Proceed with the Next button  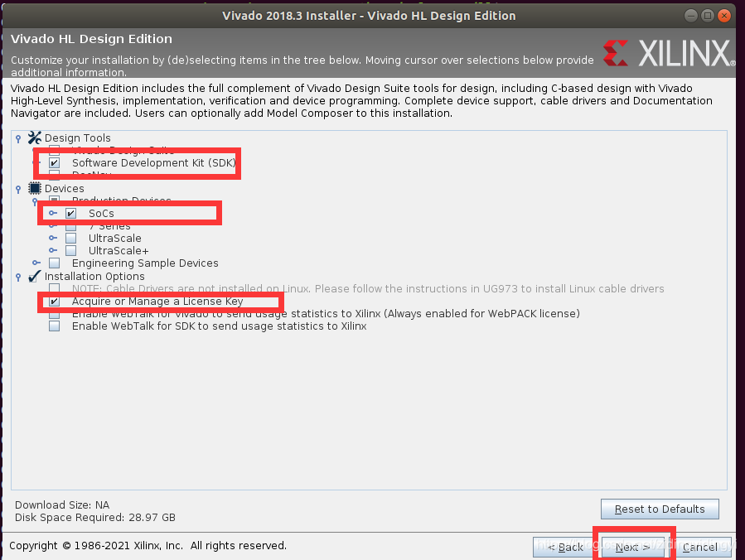click(632, 548)
